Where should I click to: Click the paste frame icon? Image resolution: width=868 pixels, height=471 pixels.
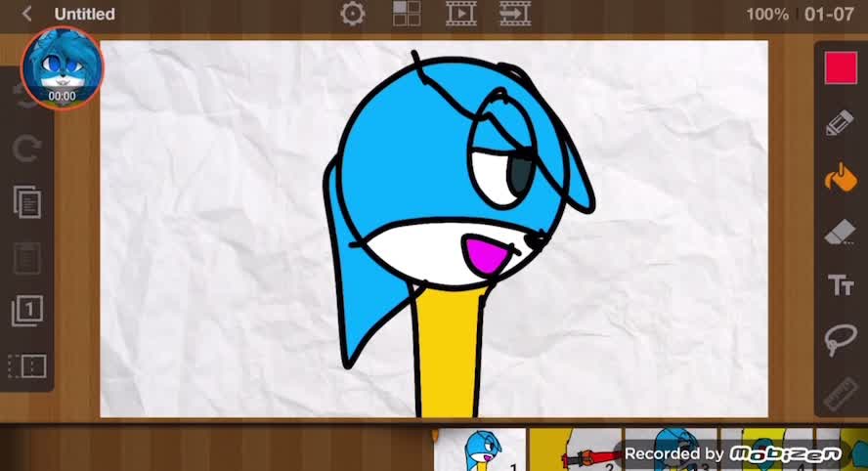pyautogui.click(x=27, y=257)
